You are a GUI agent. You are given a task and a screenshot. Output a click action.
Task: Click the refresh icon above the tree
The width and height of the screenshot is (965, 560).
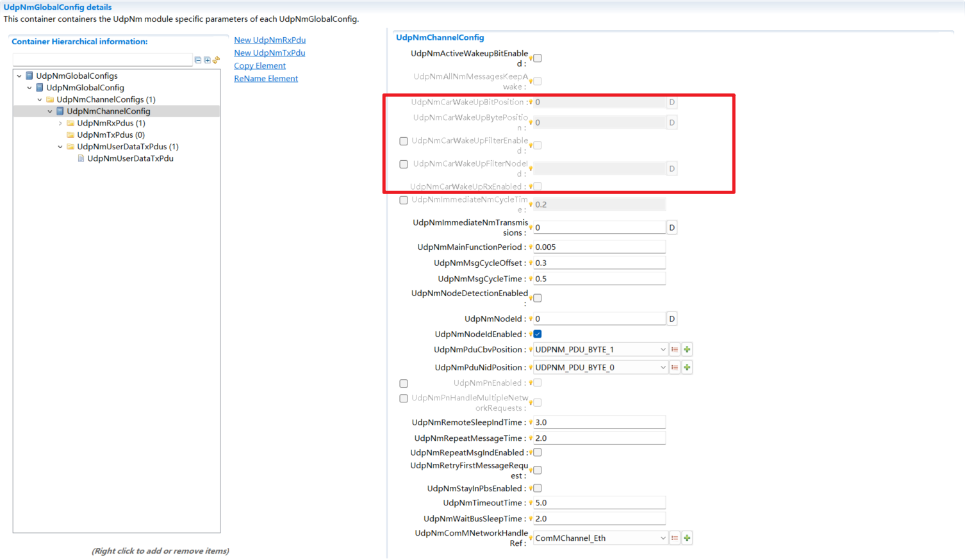(x=217, y=60)
